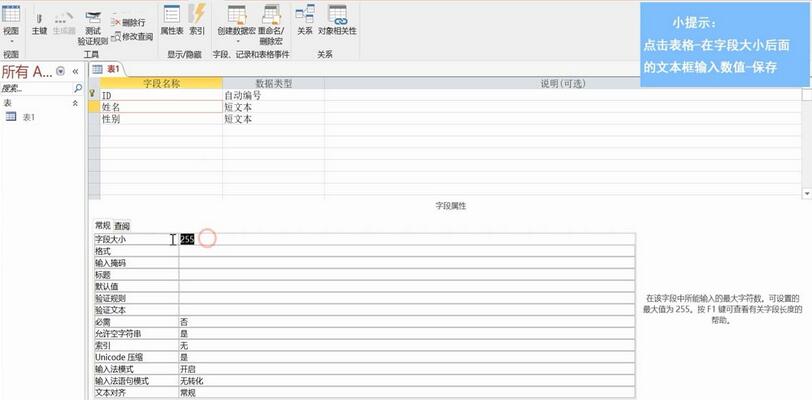Click the 删除行 (Delete Rows) icon
Screen dimensions: 812x400
[127, 22]
